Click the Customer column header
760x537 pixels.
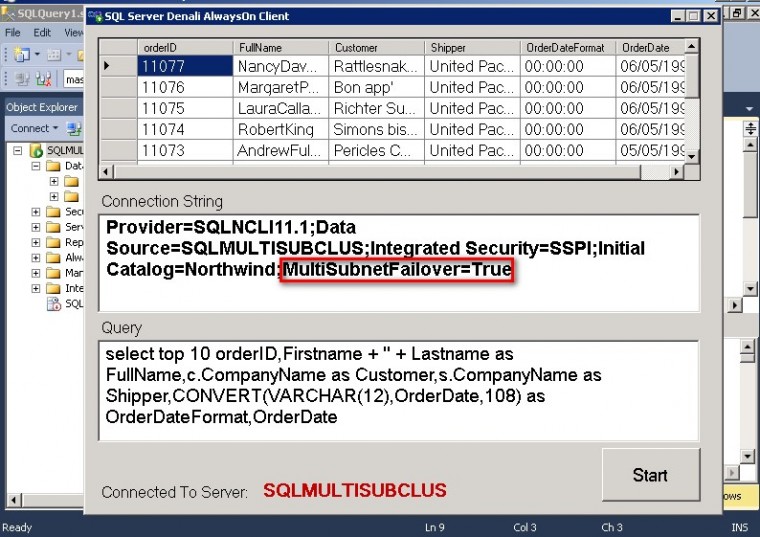[x=376, y=47]
